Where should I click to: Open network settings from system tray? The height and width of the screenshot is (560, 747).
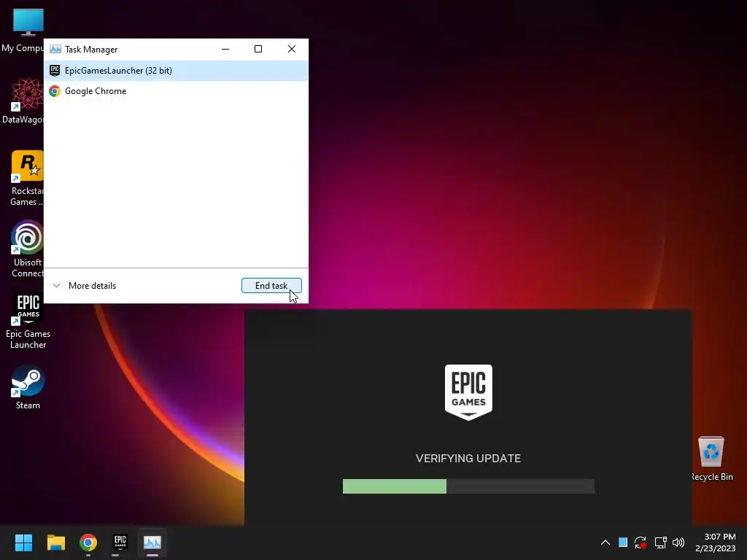click(660, 542)
